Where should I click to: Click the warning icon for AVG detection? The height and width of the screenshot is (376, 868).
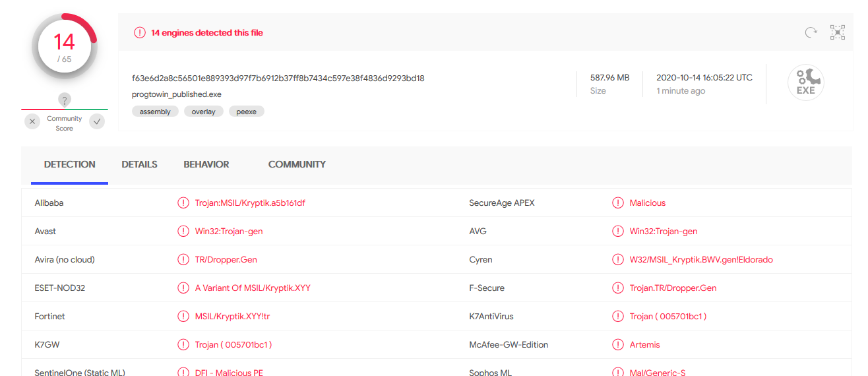point(618,231)
